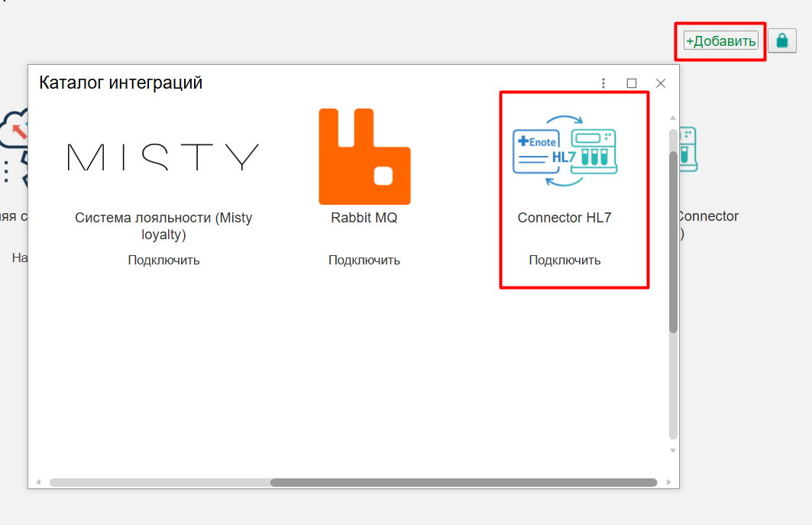The width and height of the screenshot is (812, 525).
Task: Select the Connector HL7 integration icon
Action: (x=565, y=151)
